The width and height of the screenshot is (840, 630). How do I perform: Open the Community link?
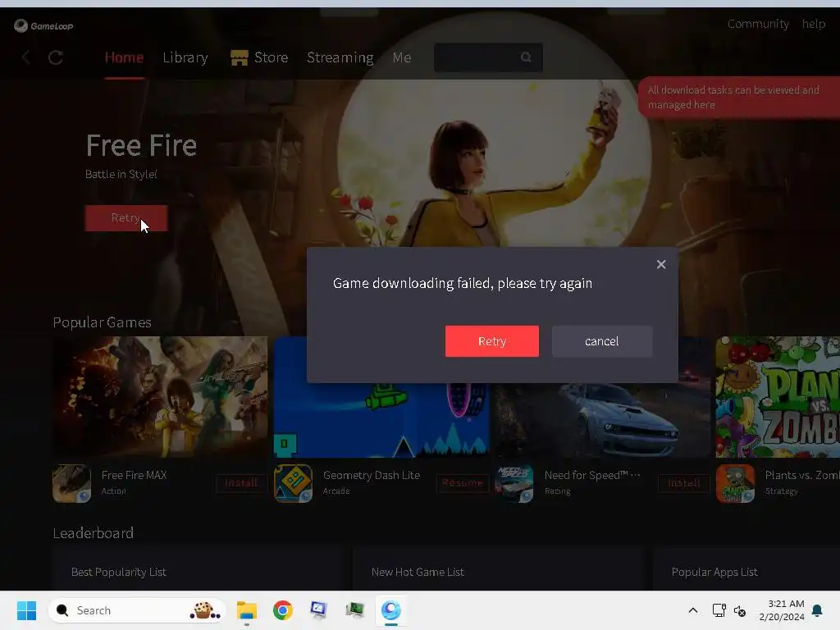click(758, 24)
